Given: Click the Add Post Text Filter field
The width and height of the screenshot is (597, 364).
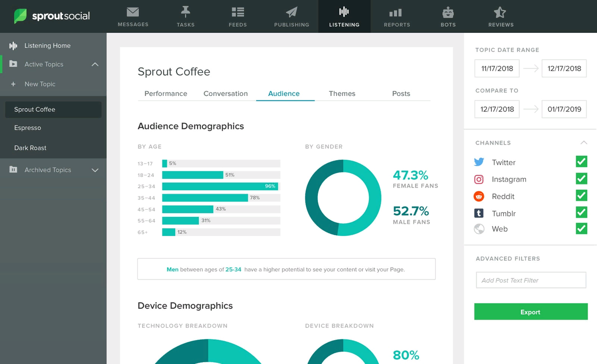Looking at the screenshot, I should click(x=530, y=280).
